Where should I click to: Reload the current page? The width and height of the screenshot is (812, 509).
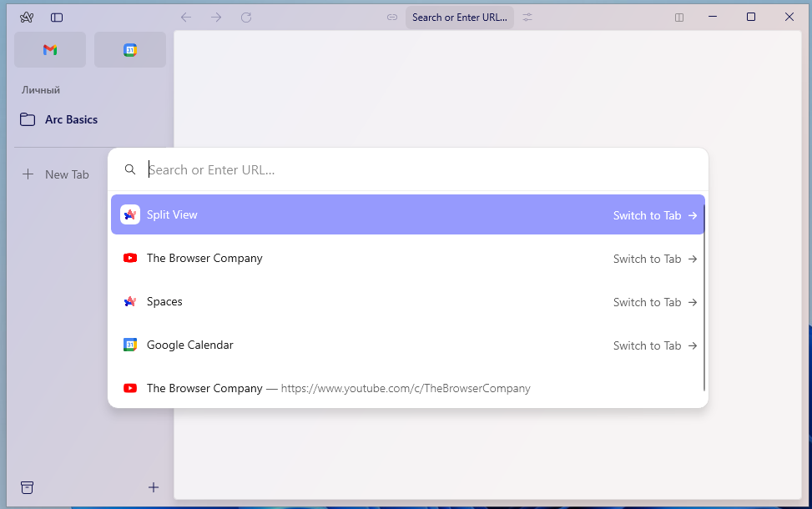[246, 18]
